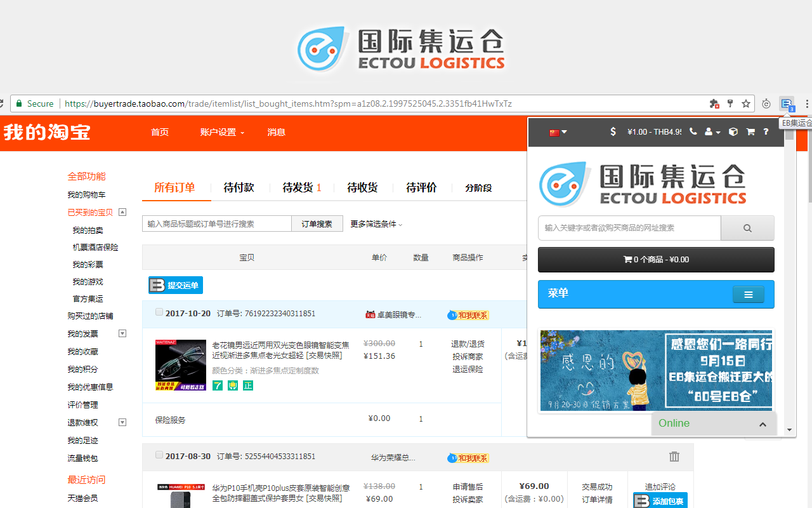Image resolution: width=812 pixels, height=508 pixels.
Task: Switch to 待评价 tab
Action: 422,187
